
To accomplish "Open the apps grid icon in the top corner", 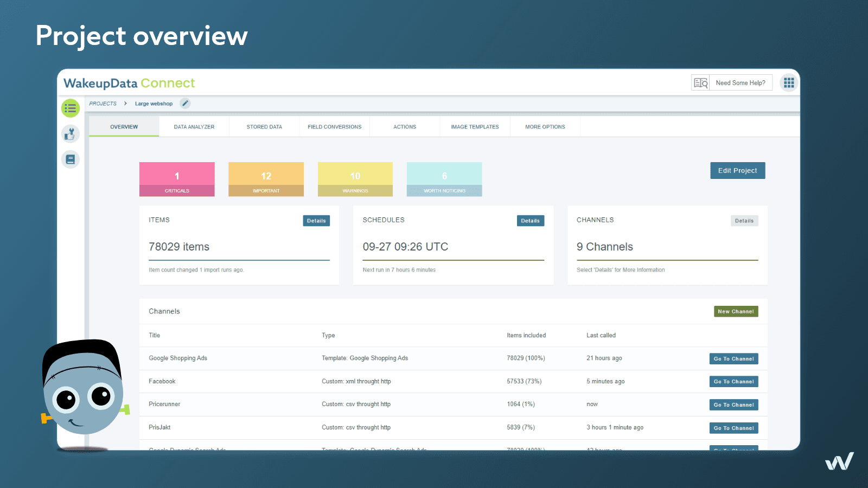I will 788,82.
